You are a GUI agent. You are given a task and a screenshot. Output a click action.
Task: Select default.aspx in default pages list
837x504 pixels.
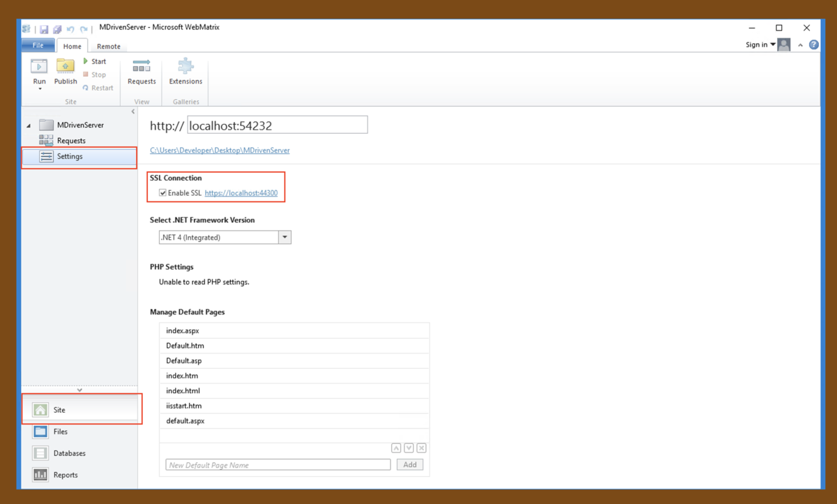pyautogui.click(x=294, y=421)
